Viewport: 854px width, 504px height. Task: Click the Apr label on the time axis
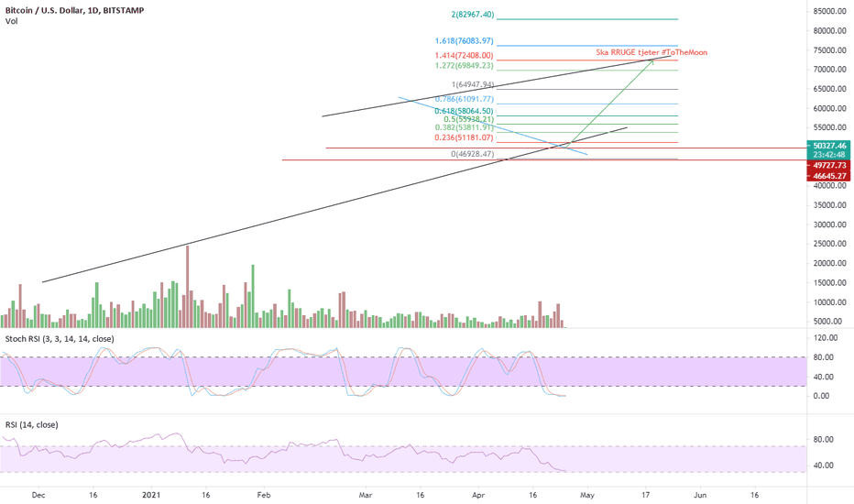tap(478, 495)
